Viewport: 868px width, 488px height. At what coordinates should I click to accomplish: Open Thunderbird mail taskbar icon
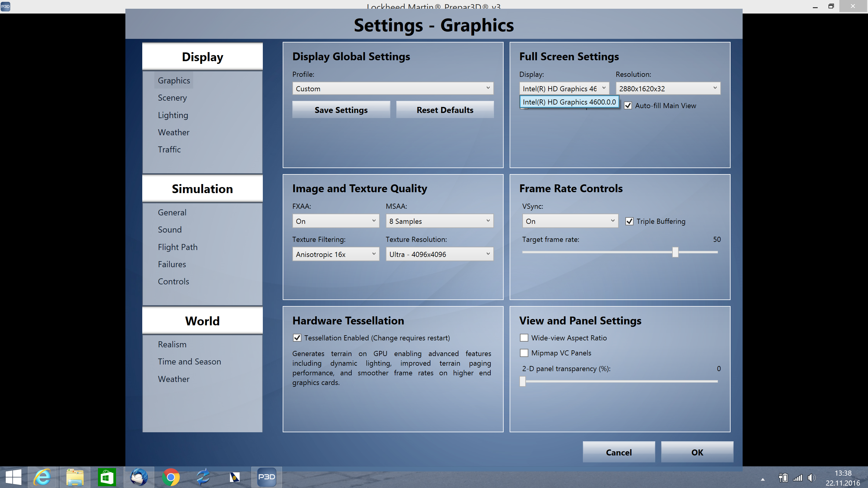click(139, 477)
